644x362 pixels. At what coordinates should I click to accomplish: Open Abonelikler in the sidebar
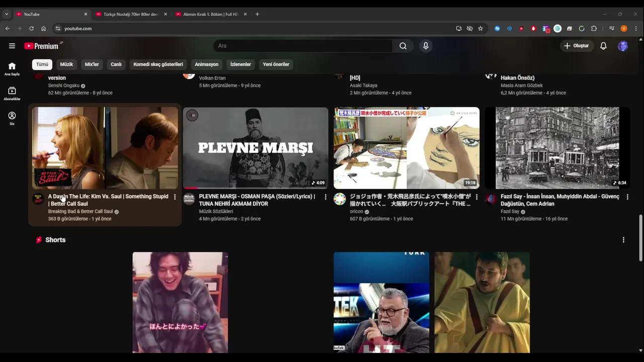pyautogui.click(x=12, y=94)
